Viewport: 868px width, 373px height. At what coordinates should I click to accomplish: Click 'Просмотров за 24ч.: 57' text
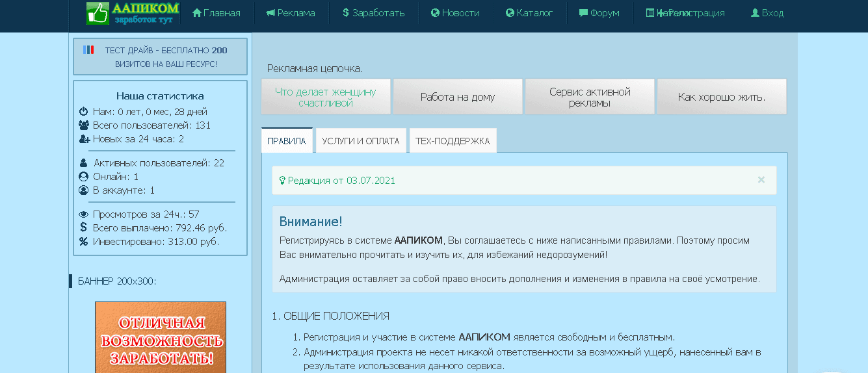coord(146,214)
